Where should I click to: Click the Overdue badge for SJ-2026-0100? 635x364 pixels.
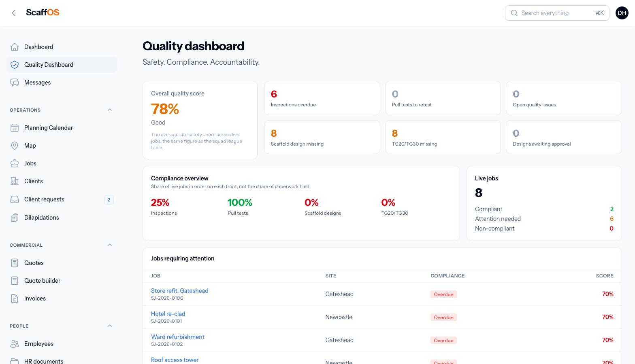tap(443, 294)
